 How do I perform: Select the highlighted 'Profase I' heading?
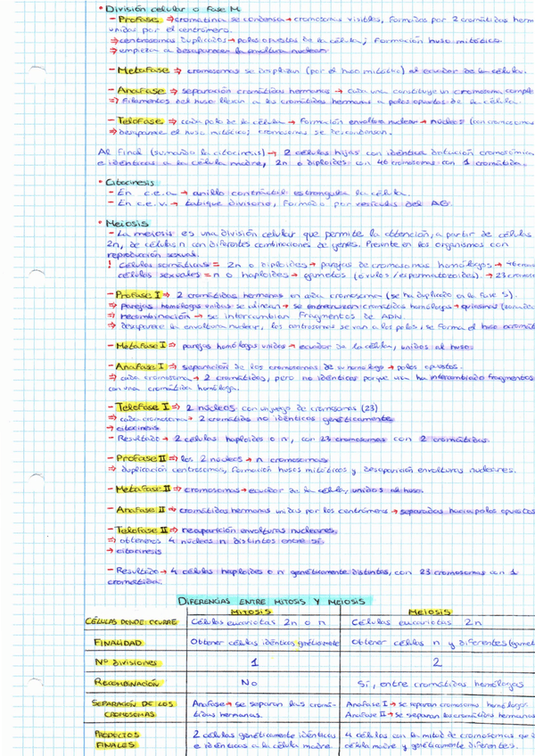(x=139, y=294)
